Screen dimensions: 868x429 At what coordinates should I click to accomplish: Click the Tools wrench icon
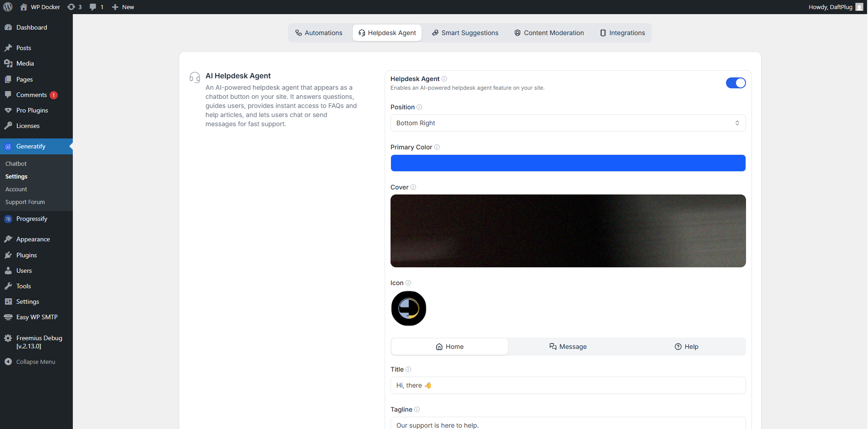(x=8, y=286)
